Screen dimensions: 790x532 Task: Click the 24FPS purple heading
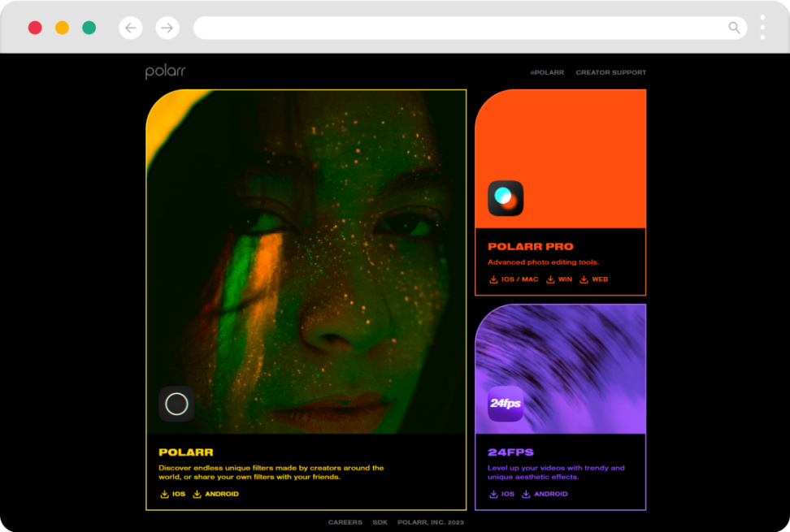[x=510, y=452]
